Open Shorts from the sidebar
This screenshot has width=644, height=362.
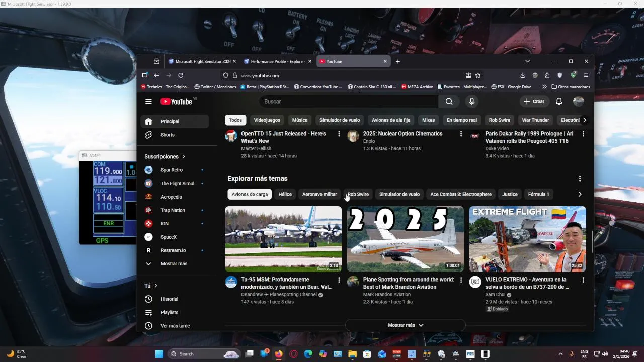(x=174, y=135)
